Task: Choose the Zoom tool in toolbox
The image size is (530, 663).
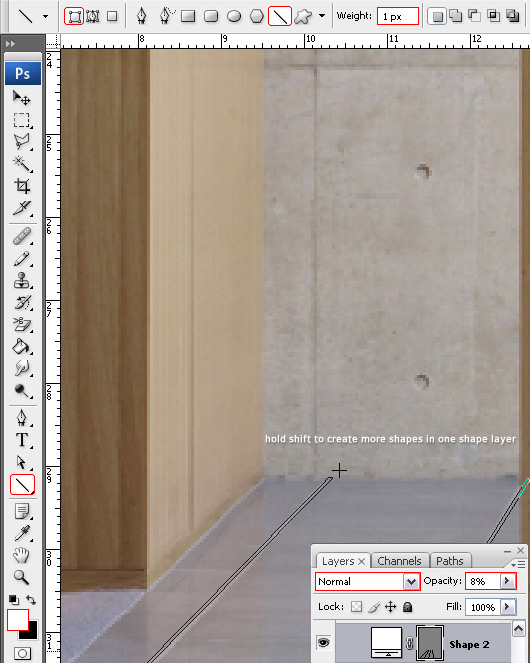Action: tap(21, 577)
